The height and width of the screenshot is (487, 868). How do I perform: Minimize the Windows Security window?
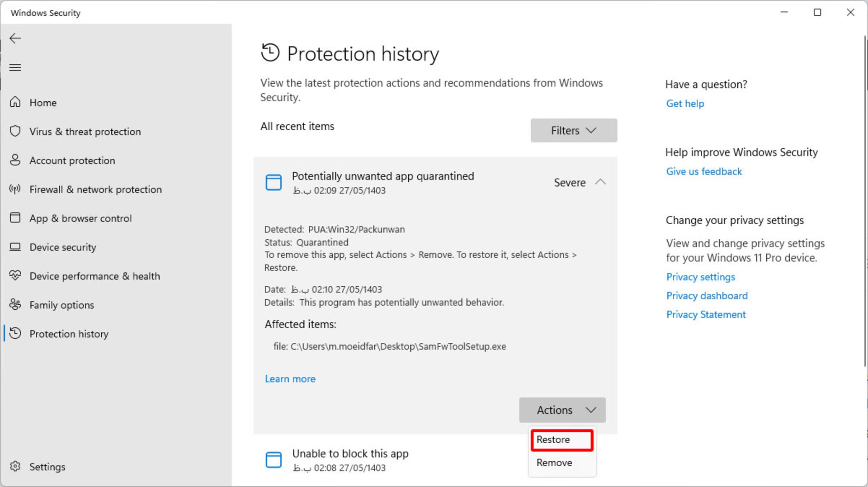[784, 12]
